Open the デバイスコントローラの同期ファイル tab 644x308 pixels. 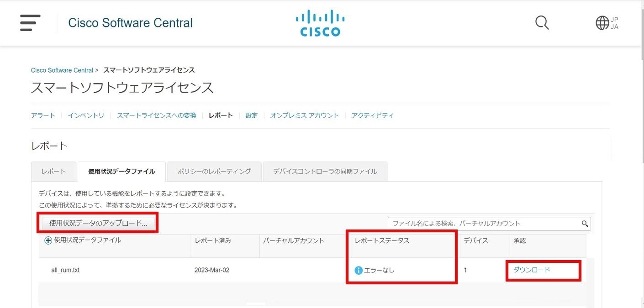point(325,171)
